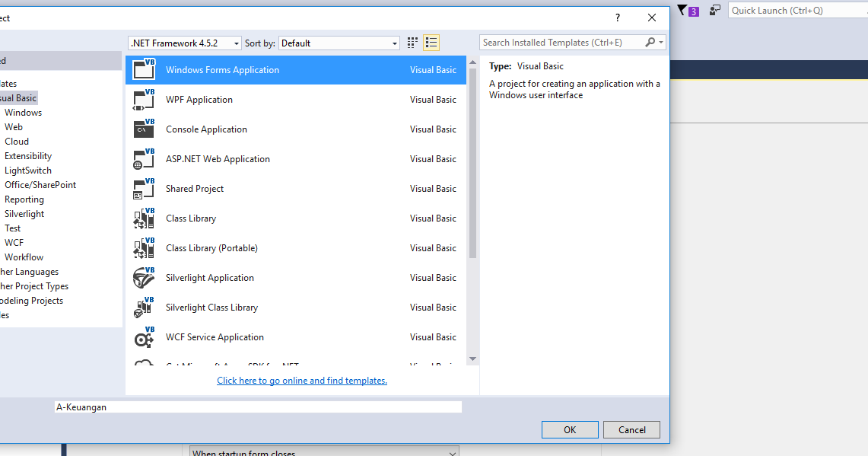This screenshot has width=868, height=456.
Task: Switch to list view mode
Action: tap(431, 43)
